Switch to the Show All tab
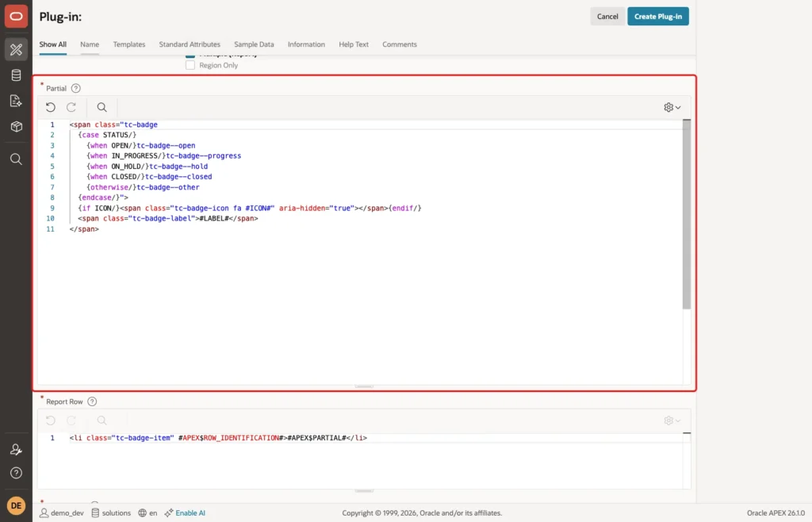Image resolution: width=812 pixels, height=522 pixels. 53,44
